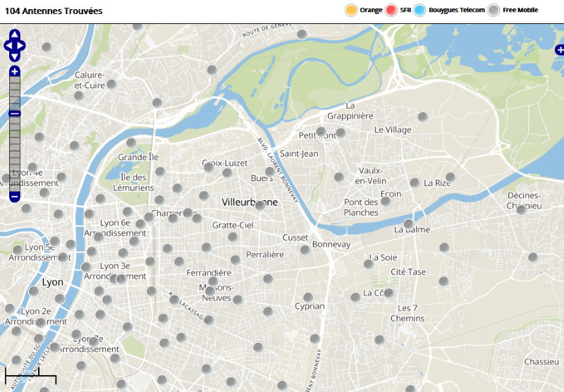Image resolution: width=564 pixels, height=392 pixels.
Task: Select the antenna marker at Décines-Charpieu
Action: (521, 209)
